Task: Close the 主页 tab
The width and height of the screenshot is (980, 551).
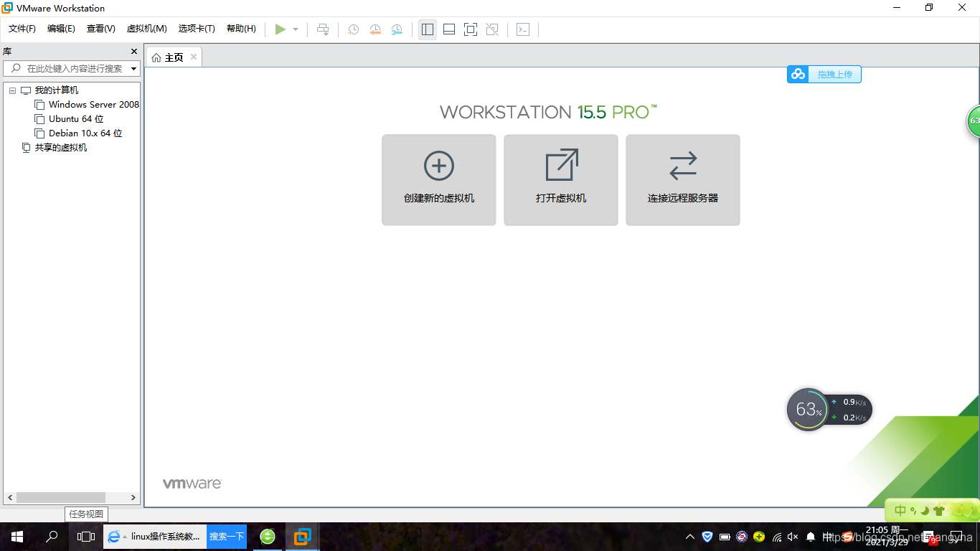Action: [x=194, y=57]
